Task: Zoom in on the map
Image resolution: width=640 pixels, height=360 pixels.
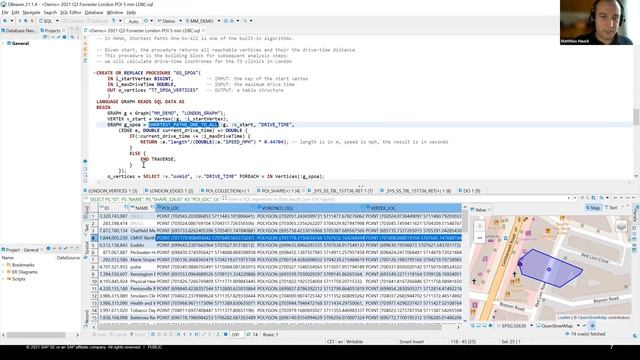Action: (x=480, y=226)
